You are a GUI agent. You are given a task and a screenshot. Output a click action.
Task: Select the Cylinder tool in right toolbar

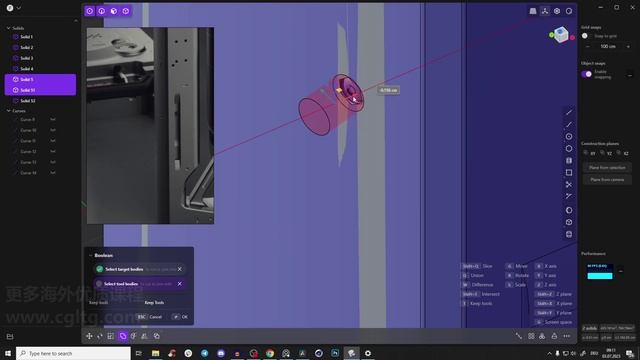tap(569, 234)
